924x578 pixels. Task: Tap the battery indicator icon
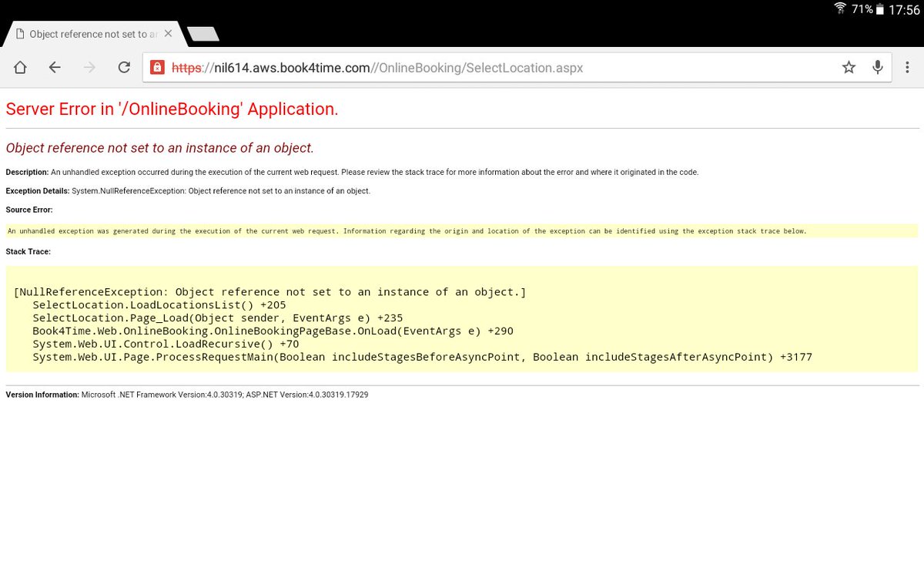879,10
